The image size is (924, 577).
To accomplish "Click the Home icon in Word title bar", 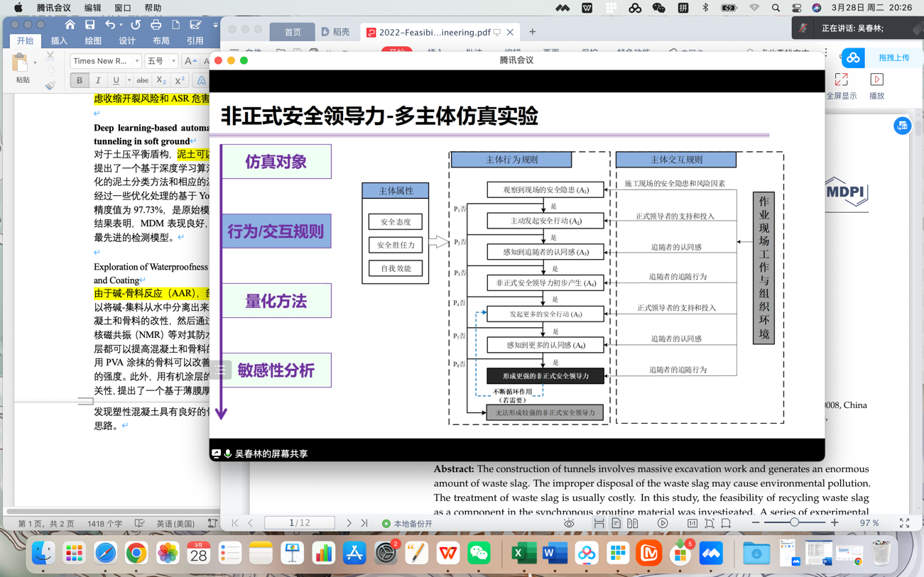I will [x=70, y=25].
